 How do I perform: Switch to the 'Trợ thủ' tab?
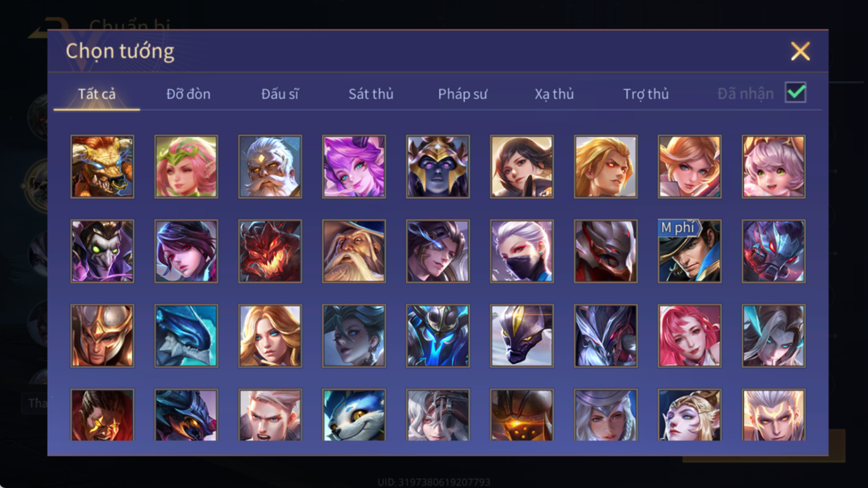click(646, 94)
